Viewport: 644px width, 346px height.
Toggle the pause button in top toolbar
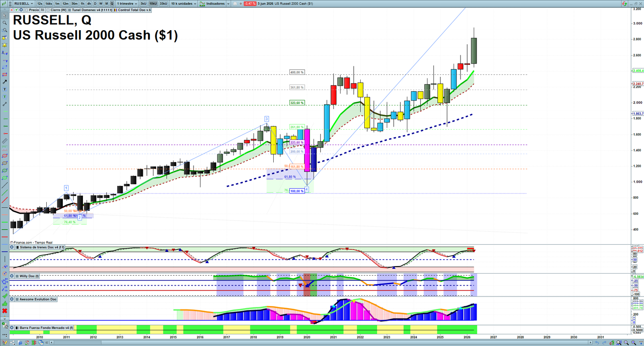[235, 4]
